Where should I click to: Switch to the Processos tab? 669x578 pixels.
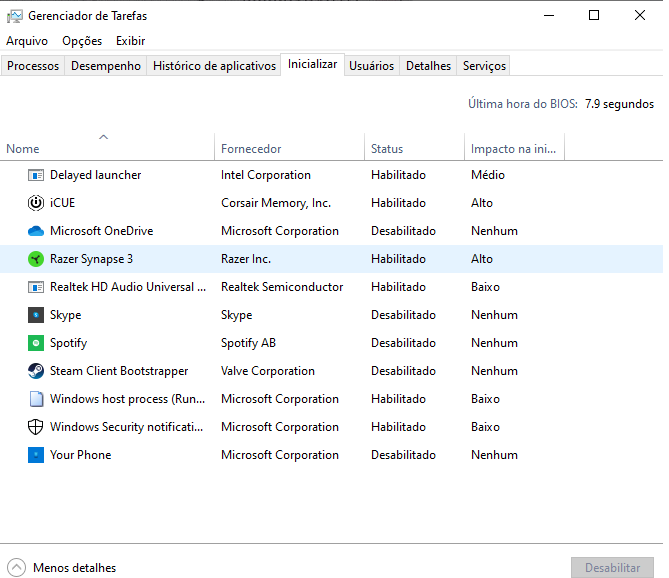(33, 66)
